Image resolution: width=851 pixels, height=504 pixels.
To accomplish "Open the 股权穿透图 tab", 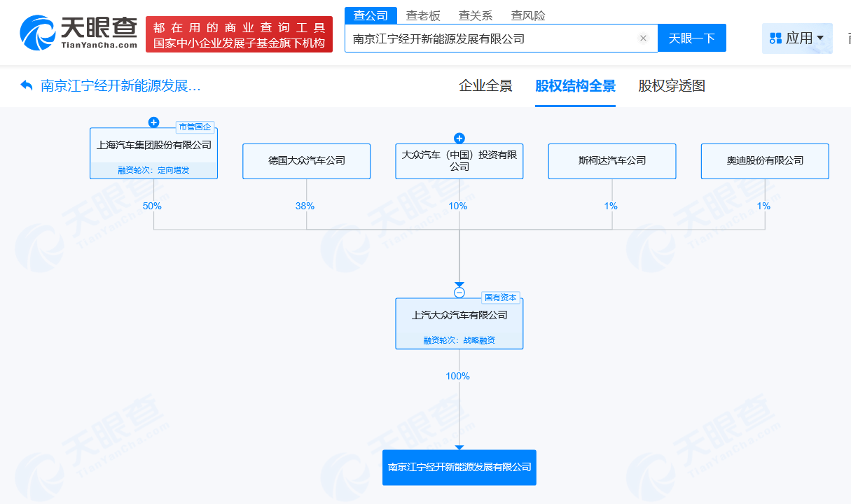I will pyautogui.click(x=672, y=86).
